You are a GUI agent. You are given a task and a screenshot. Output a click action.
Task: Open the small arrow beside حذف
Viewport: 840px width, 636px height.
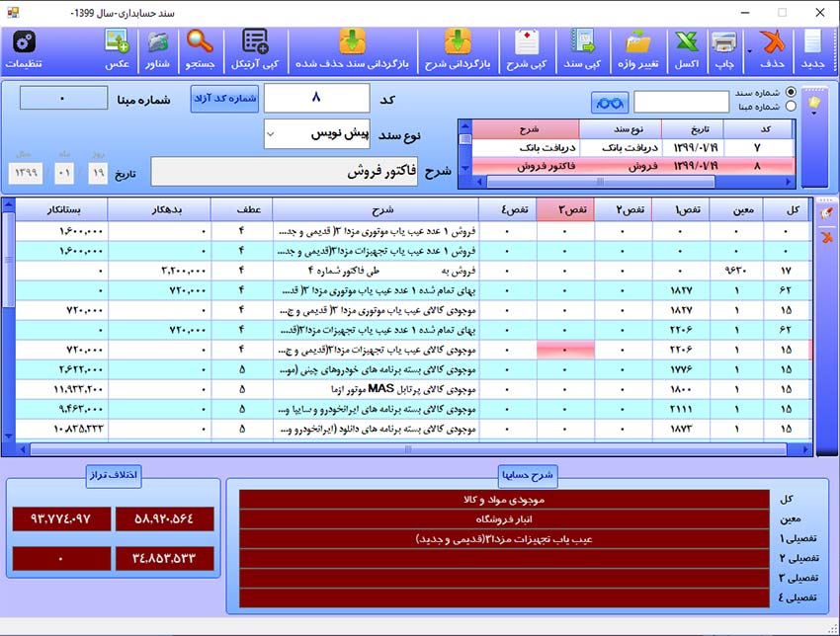pos(749,51)
